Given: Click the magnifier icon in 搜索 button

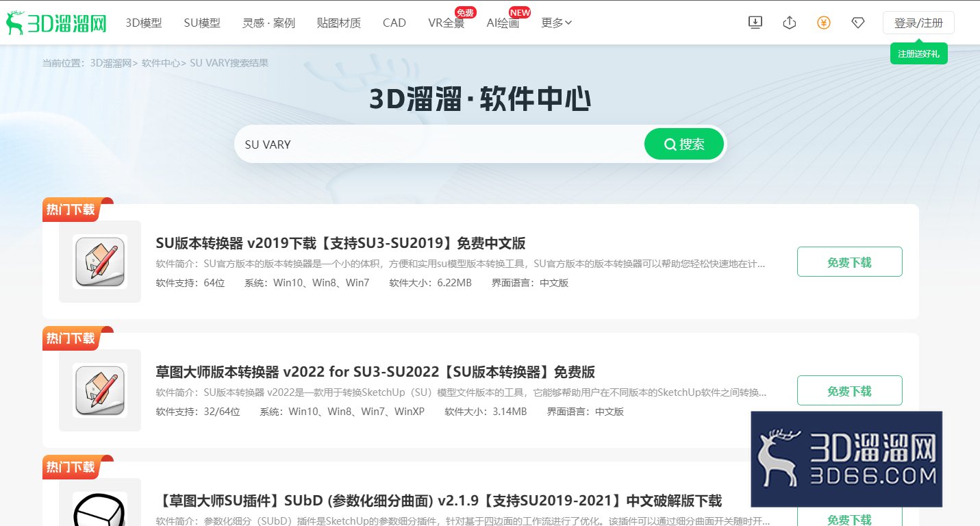Looking at the screenshot, I should point(670,144).
